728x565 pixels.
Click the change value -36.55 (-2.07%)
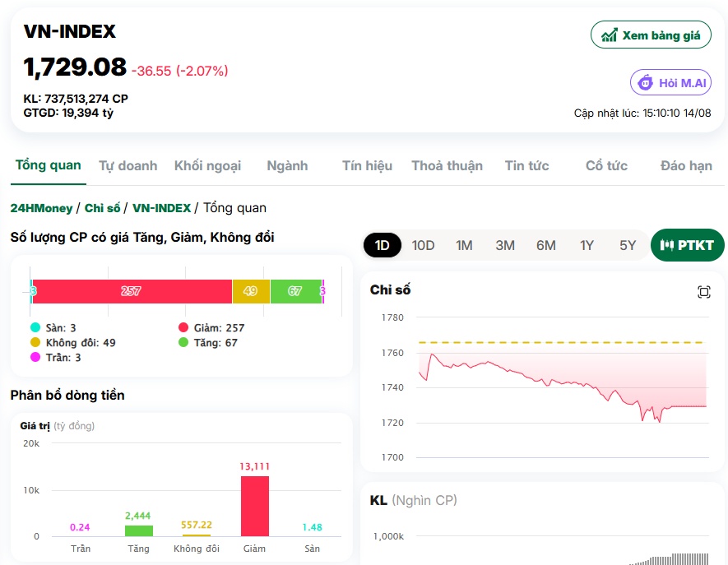[x=179, y=71]
